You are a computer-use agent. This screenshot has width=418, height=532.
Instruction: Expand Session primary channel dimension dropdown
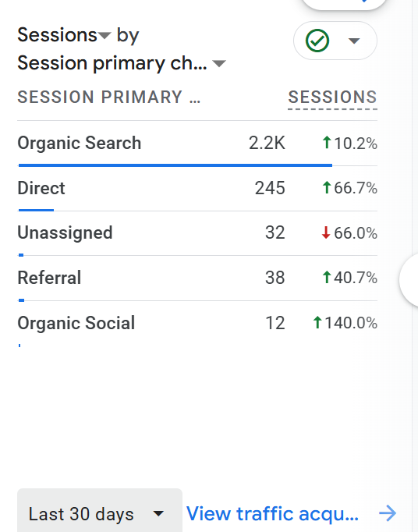[219, 63]
